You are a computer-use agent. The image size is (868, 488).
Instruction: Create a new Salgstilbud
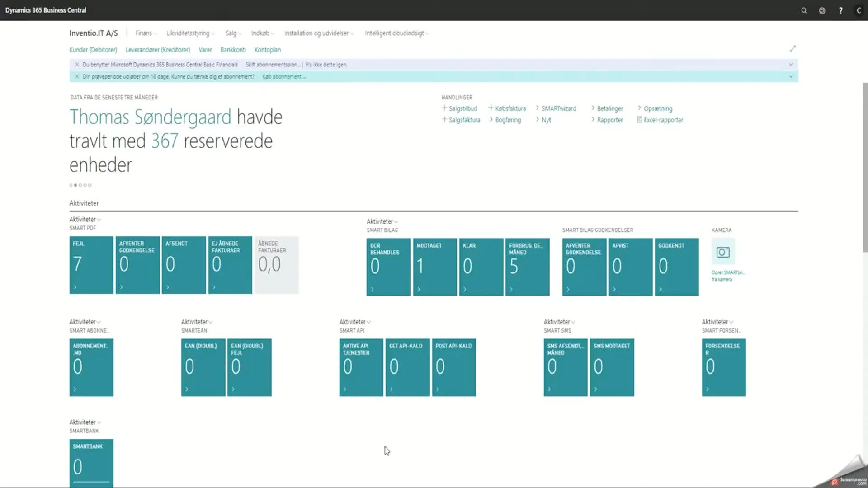click(459, 108)
